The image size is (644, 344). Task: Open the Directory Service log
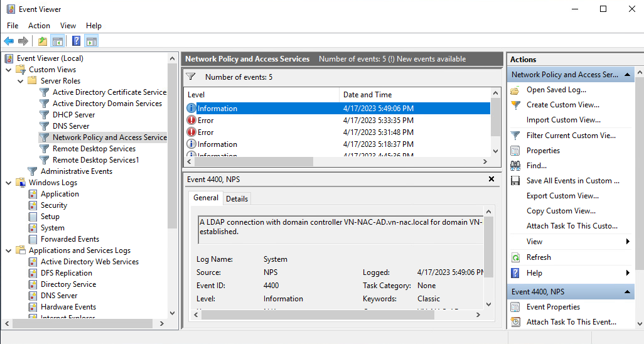click(68, 284)
